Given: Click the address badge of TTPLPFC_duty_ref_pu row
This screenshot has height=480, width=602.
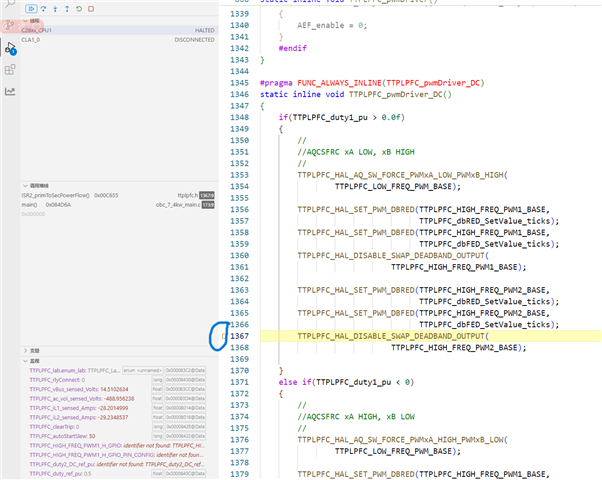Looking at the screenshot, I should [x=185, y=474].
